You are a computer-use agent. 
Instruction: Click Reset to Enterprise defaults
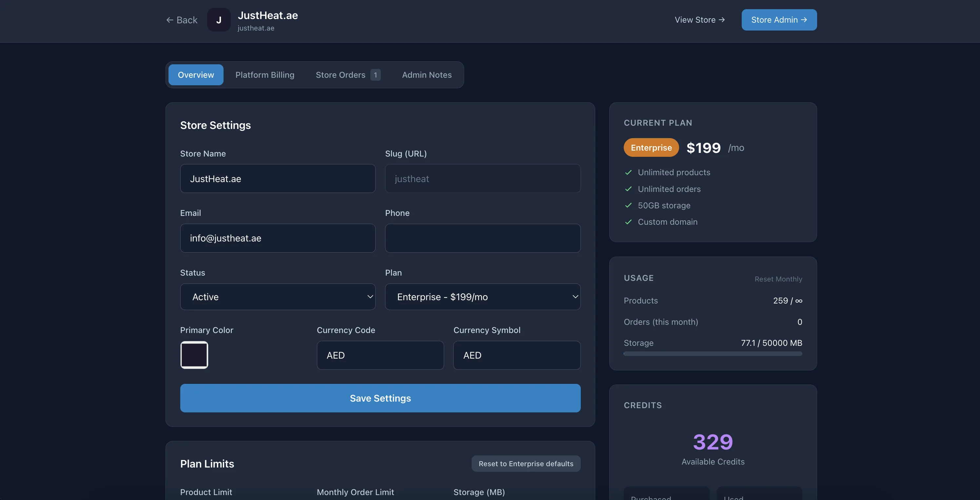coord(526,464)
